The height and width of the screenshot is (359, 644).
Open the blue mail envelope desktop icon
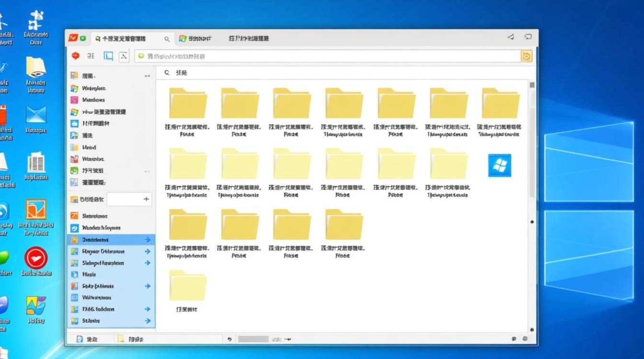pyautogui.click(x=36, y=115)
